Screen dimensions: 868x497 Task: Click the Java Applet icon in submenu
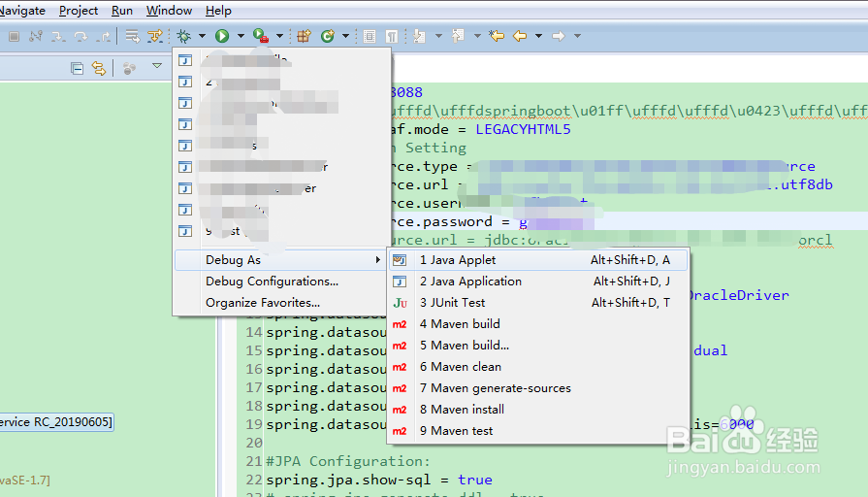point(400,260)
